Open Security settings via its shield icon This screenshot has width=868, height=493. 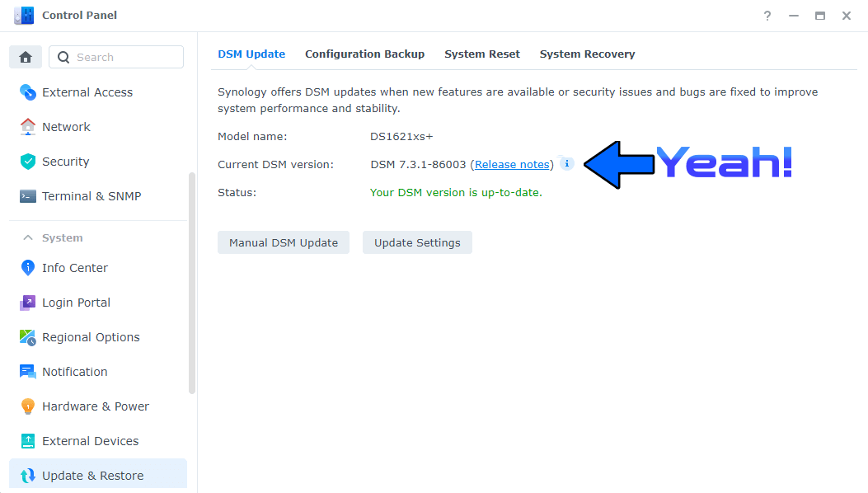pos(27,161)
